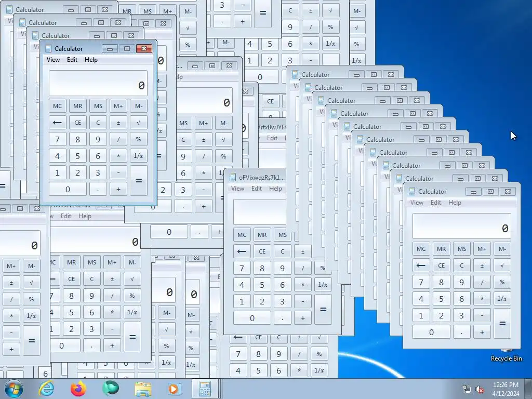Click C key in Calculator above Recycle Bin
This screenshot has width=532, height=399.
pyautogui.click(x=462, y=265)
